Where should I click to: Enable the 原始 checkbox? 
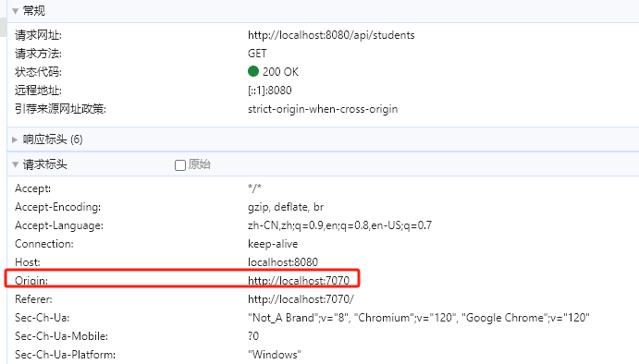click(180, 164)
